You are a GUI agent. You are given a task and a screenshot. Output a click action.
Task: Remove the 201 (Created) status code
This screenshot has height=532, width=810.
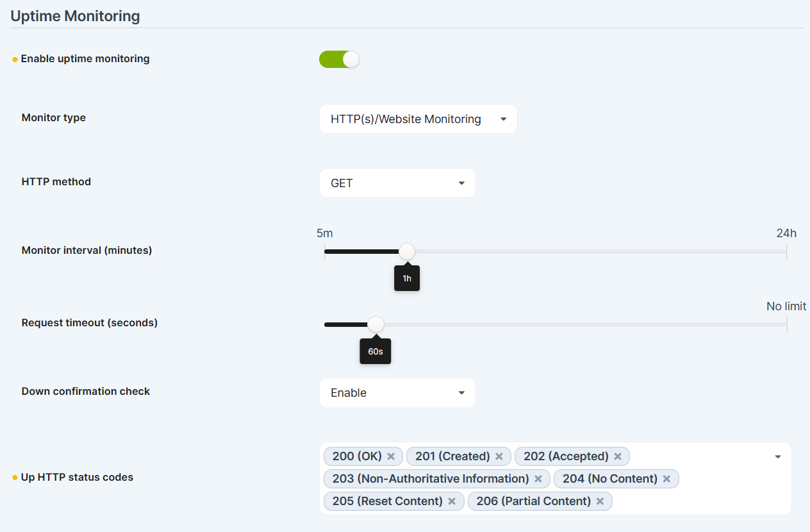[499, 456]
